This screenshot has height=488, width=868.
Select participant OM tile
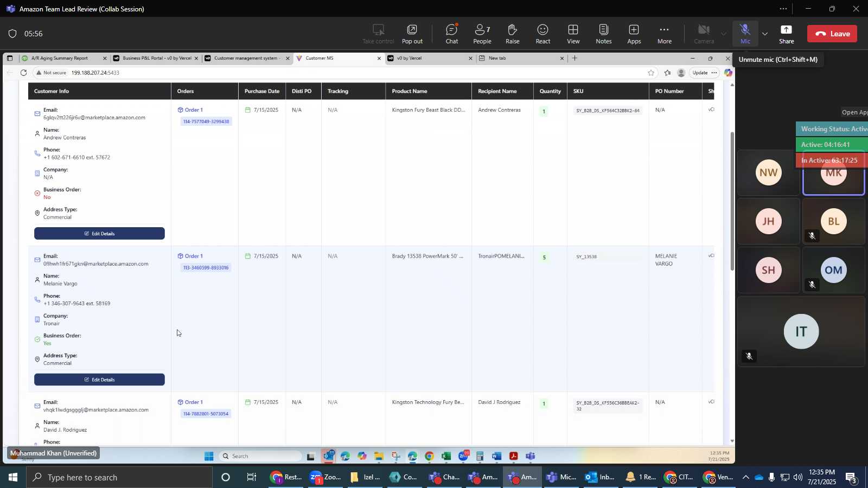coord(834,270)
